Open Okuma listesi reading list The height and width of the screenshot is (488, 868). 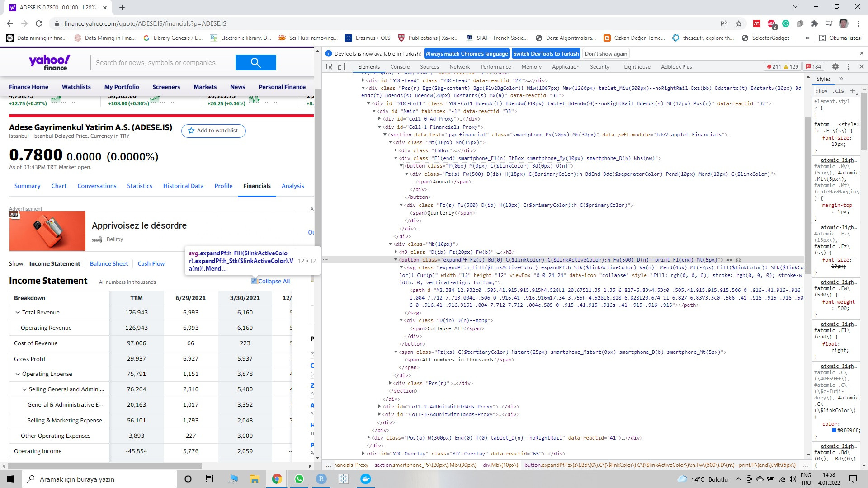841,38
